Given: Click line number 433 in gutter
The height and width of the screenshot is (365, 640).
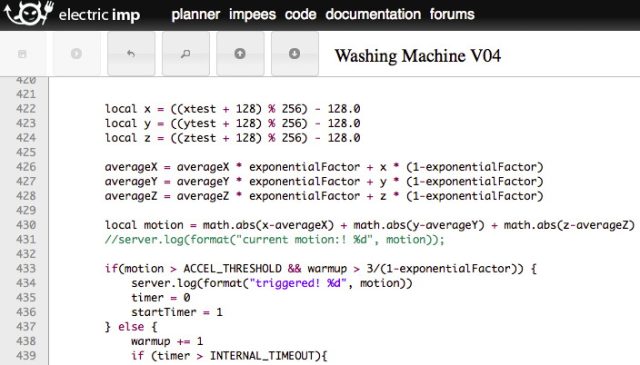Looking at the screenshot, I should coord(26,269).
